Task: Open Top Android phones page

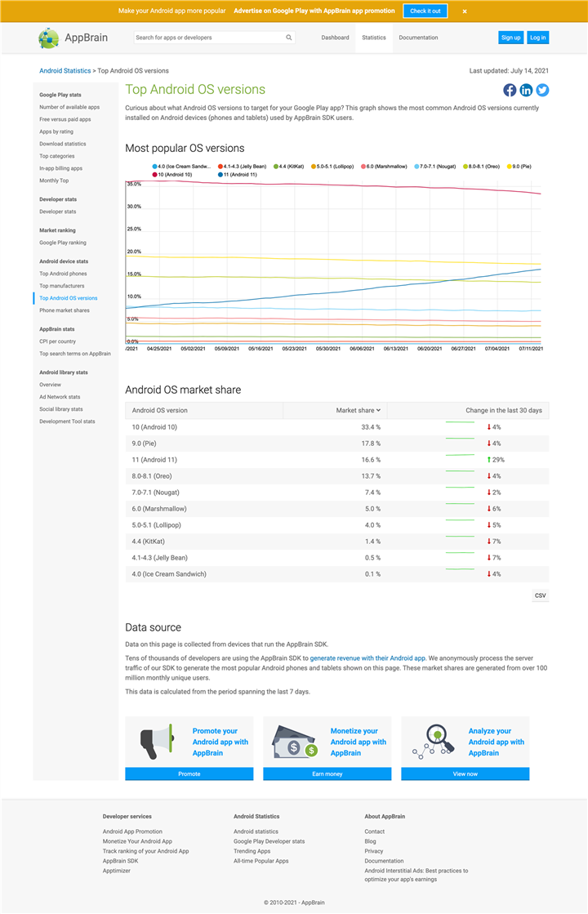Action: click(63, 274)
